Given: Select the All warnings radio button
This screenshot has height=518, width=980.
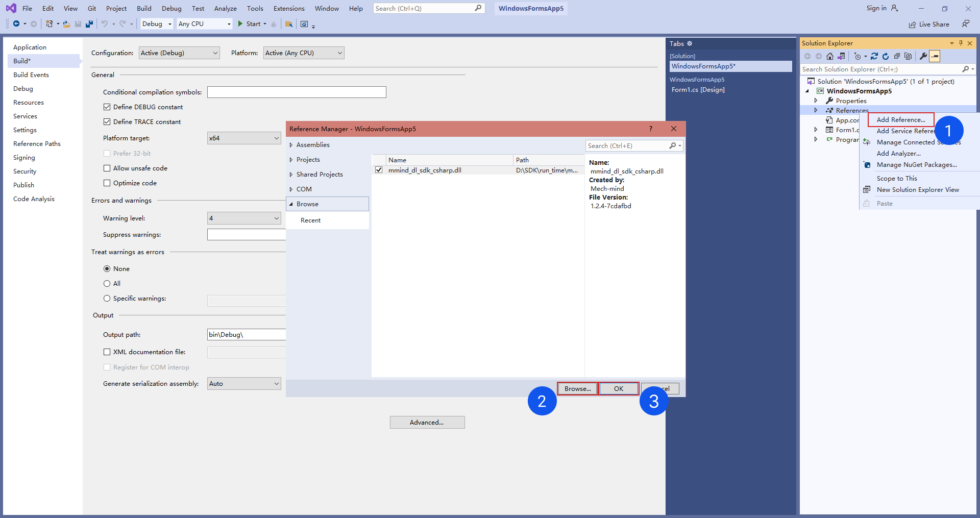Looking at the screenshot, I should (107, 284).
